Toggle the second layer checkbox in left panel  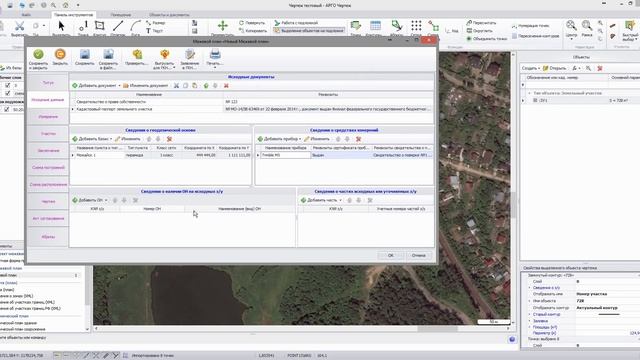7,93
